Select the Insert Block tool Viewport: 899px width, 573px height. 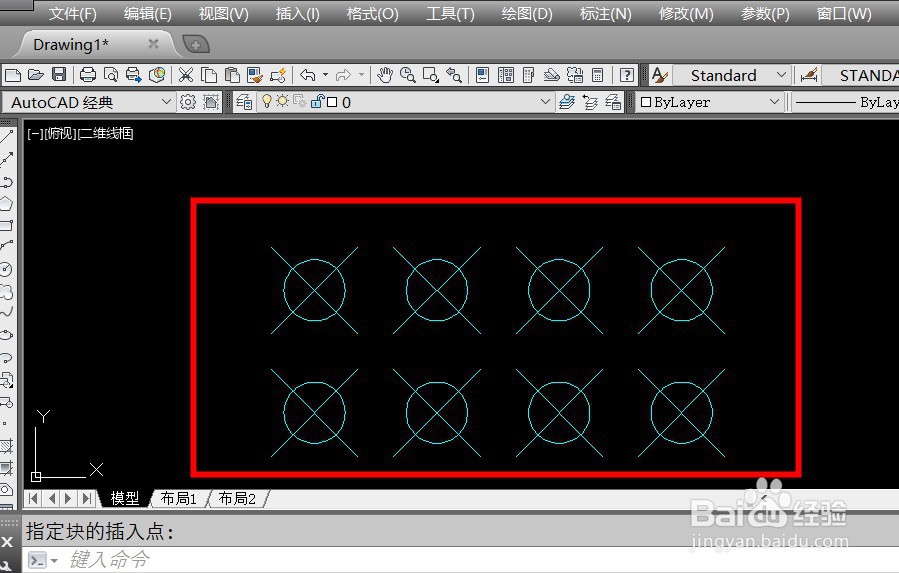tap(6, 380)
